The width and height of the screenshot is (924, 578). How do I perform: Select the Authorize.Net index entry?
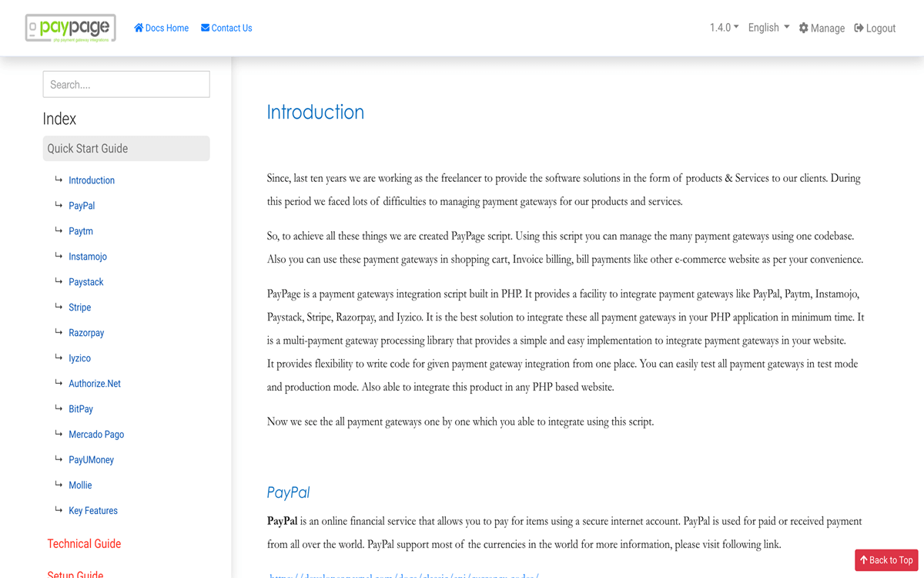95,383
